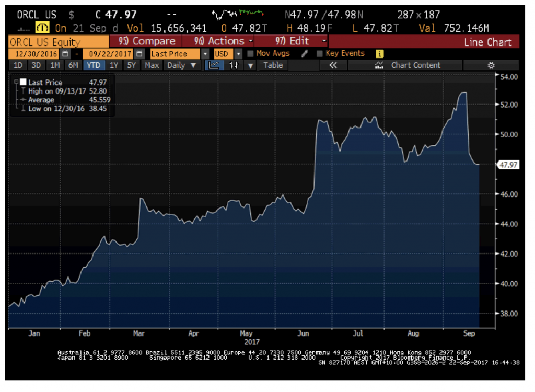Screen dimensions: 535x392
Task: Collapse the chart legend tree box
Action: click(16, 82)
